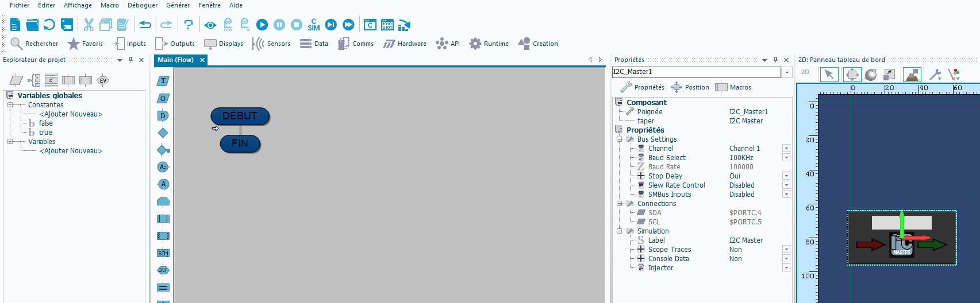The image size is (980, 303).
Task: Click the Save project floppy disk icon
Action: click(x=67, y=25)
